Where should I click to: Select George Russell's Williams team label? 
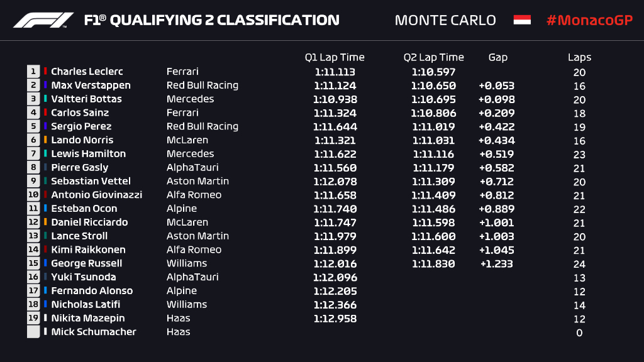(186, 263)
